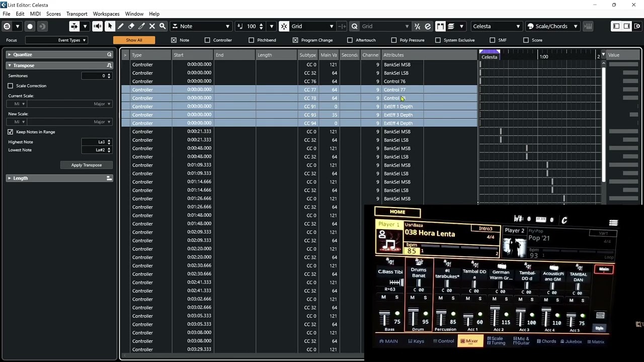Enable the System Exclusive filter checkbox
Viewport: 644px width, 362px height.
[x=438, y=40]
